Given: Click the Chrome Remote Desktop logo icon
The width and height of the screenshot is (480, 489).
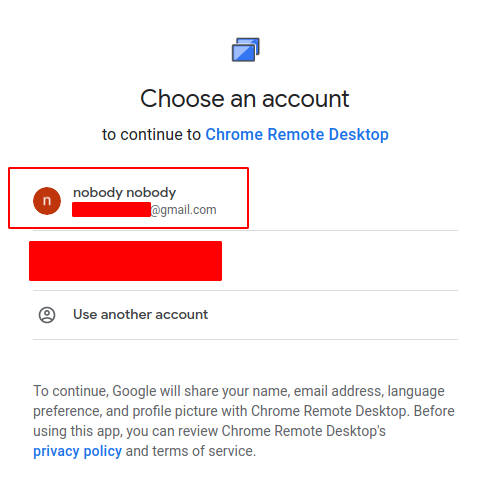Looking at the screenshot, I should 246,50.
